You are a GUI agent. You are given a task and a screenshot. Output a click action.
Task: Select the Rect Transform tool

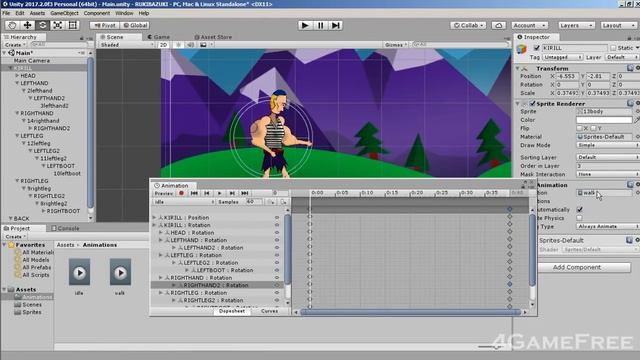pos(73,25)
